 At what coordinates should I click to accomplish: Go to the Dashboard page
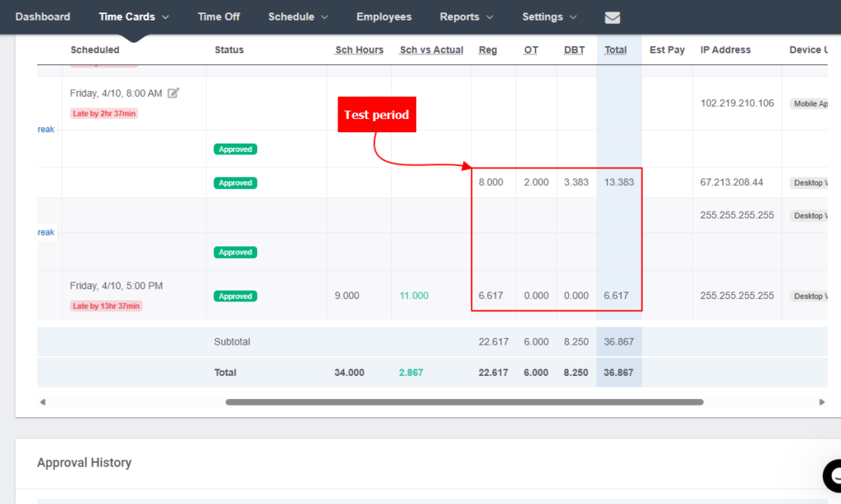click(x=43, y=16)
